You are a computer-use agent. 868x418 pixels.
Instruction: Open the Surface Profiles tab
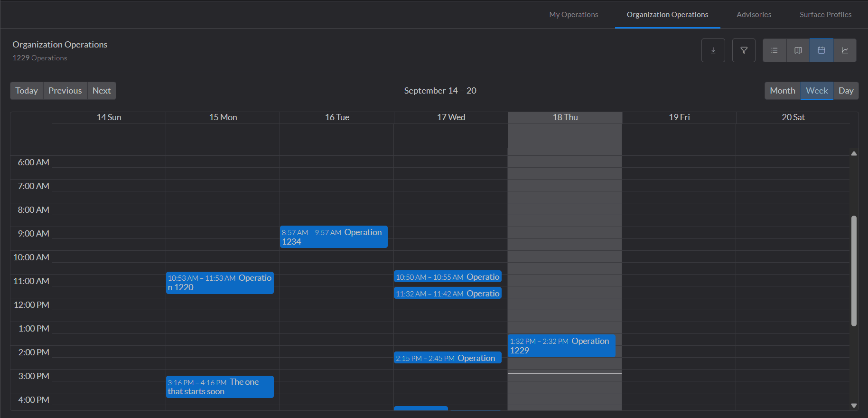click(825, 15)
